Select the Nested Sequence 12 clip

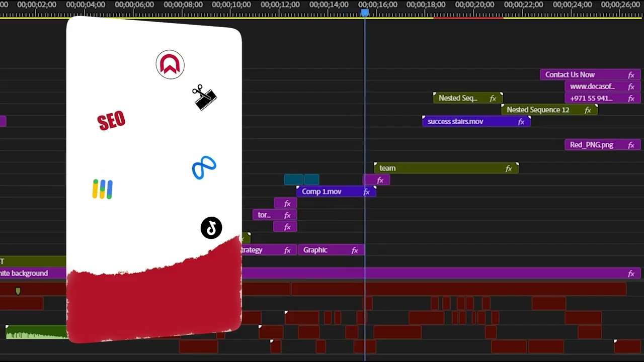coord(549,110)
